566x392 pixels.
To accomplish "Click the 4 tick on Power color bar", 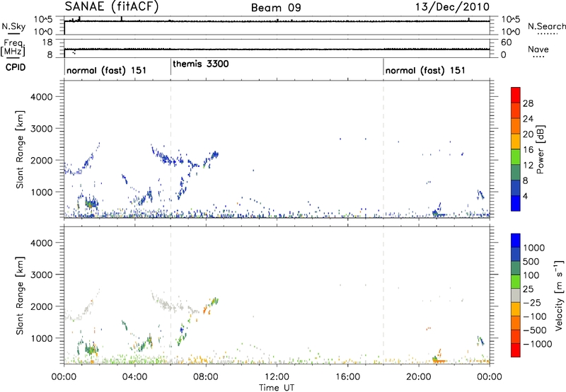I will coord(525,196).
